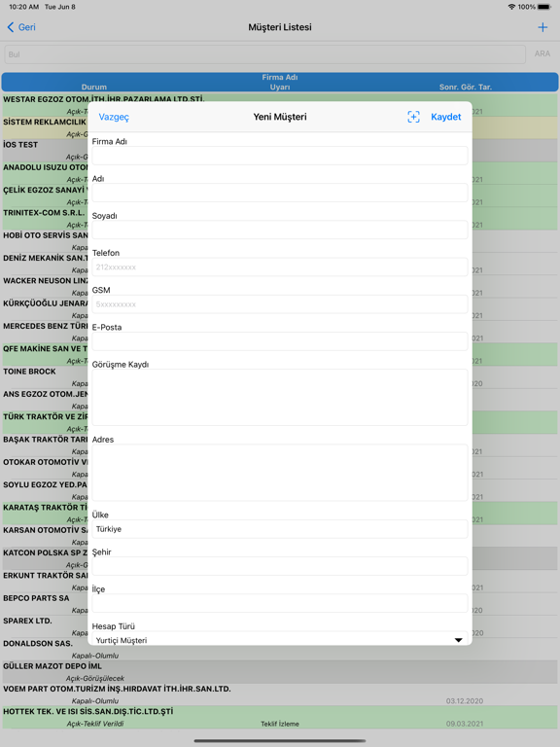Click into the E-Posta field
Image resolution: width=560 pixels, height=747 pixels.
pos(280,341)
